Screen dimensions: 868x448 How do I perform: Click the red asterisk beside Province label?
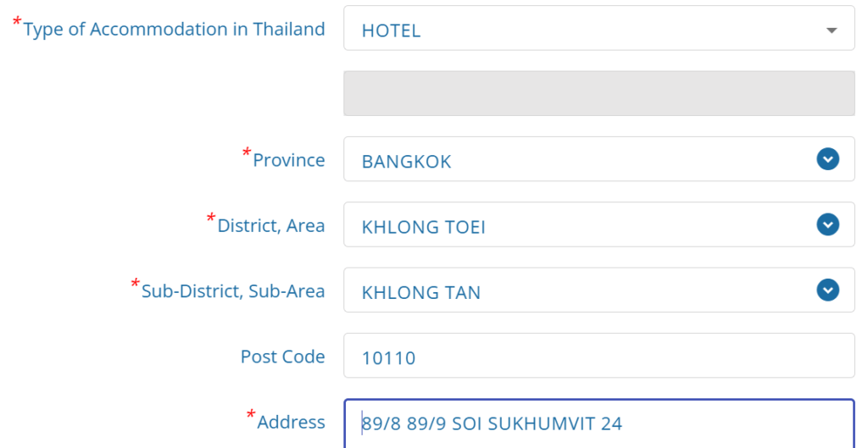click(247, 152)
